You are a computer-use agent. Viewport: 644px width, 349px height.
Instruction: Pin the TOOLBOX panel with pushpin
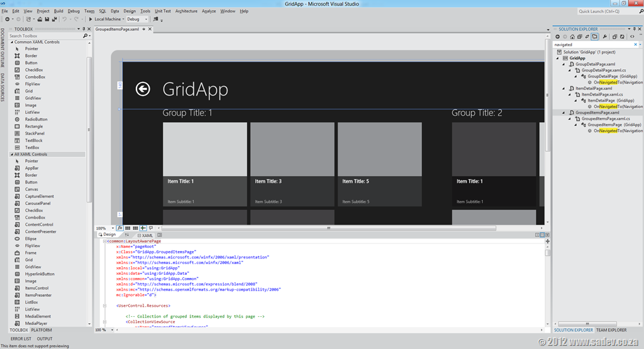click(84, 29)
